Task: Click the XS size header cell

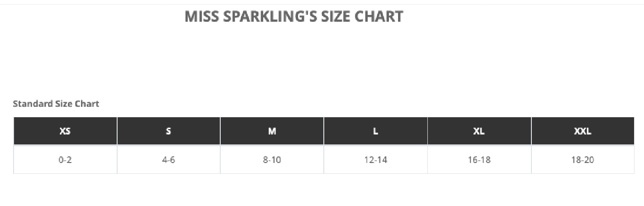Action: [65, 131]
